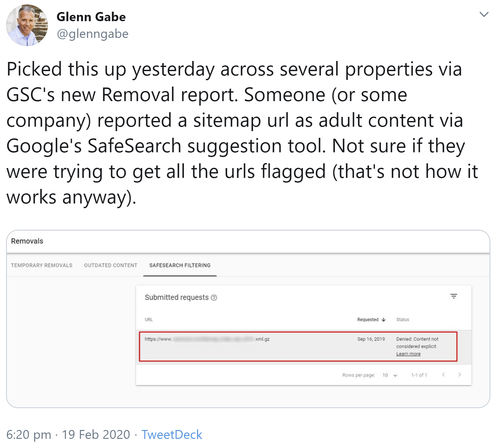
Task: Select the SafeSearch Filtering tab
Action: (x=180, y=265)
